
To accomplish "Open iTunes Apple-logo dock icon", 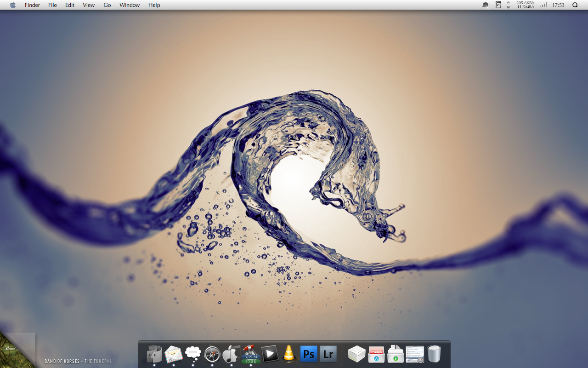I will point(231,354).
